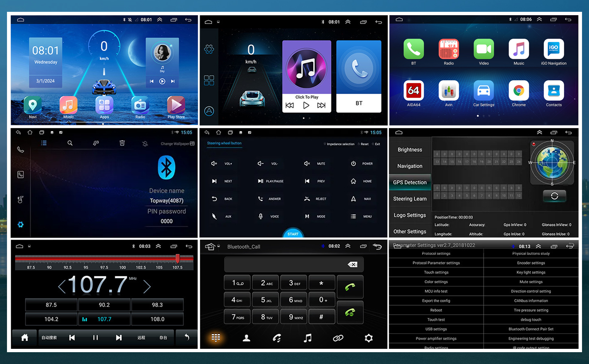Open the iGO Navigation app
Screen dimensions: 589x364
point(553,49)
